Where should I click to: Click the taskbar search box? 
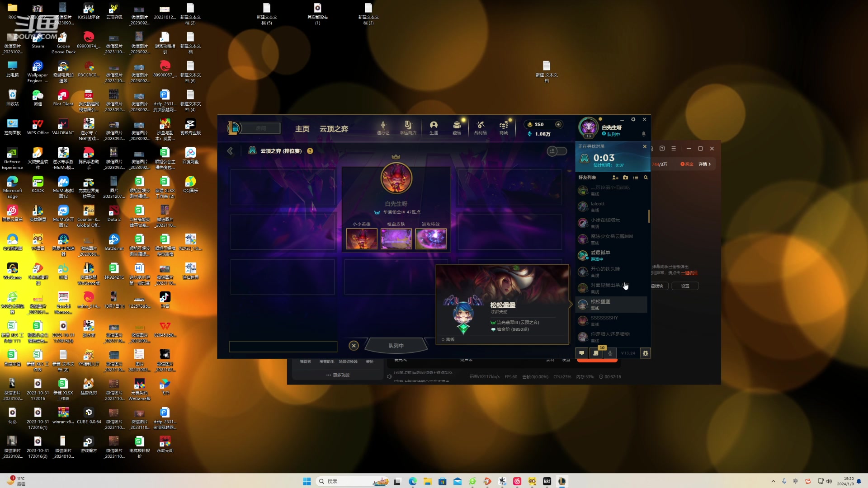[x=353, y=481]
